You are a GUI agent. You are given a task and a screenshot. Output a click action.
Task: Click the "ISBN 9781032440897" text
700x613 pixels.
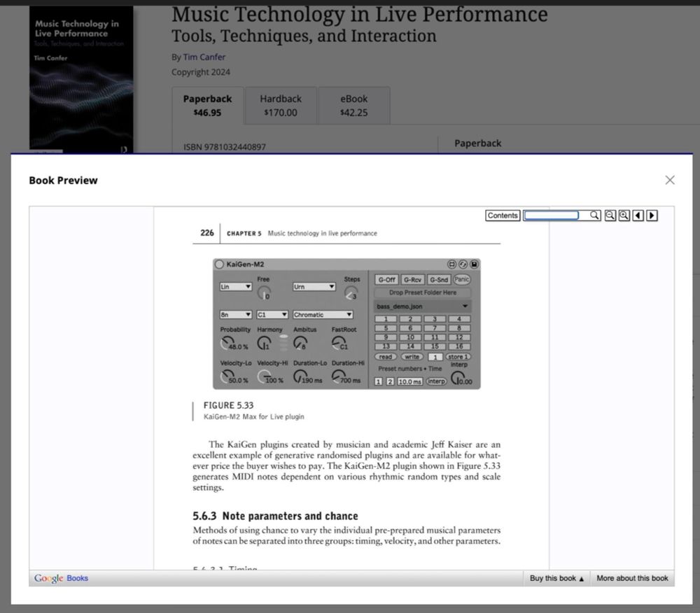coord(225,147)
